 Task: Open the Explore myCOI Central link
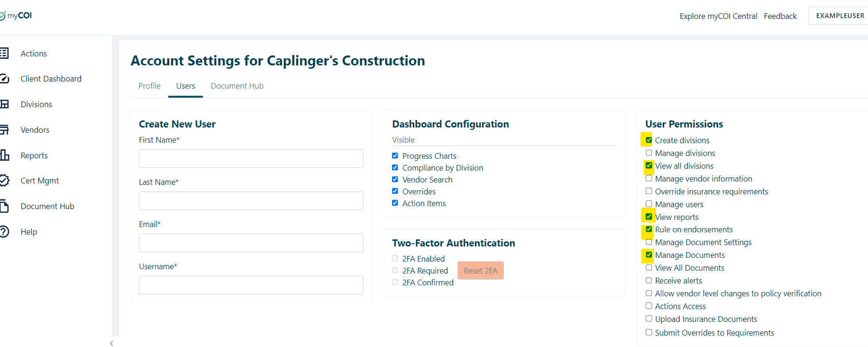(x=718, y=16)
